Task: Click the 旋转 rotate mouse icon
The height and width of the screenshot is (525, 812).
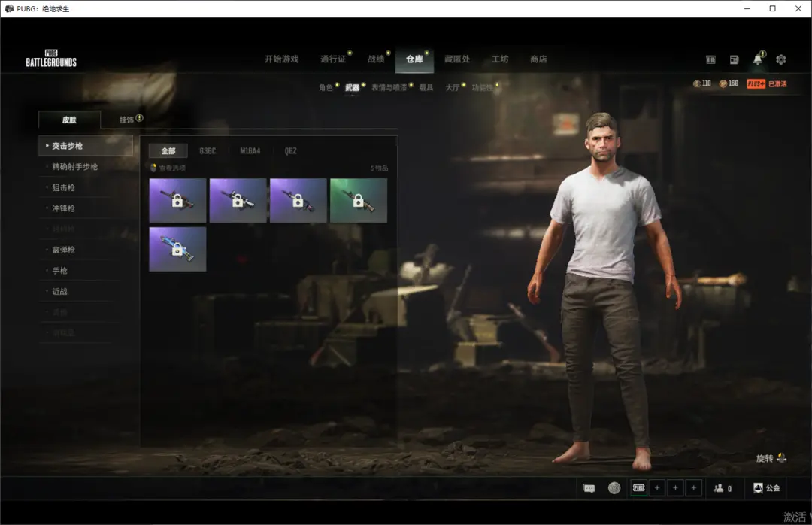Action: (x=781, y=458)
